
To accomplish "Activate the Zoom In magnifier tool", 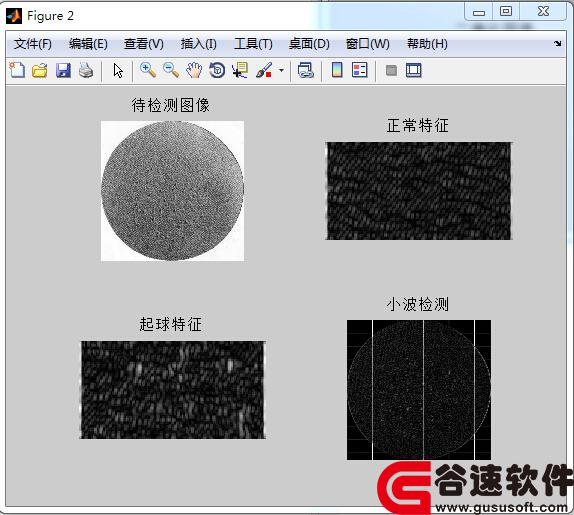I will (148, 70).
